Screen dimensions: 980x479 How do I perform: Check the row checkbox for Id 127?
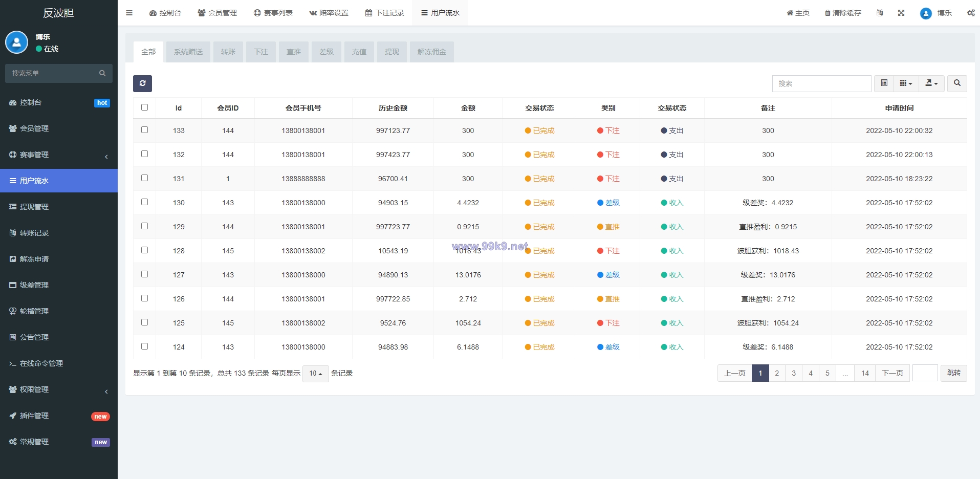click(145, 274)
